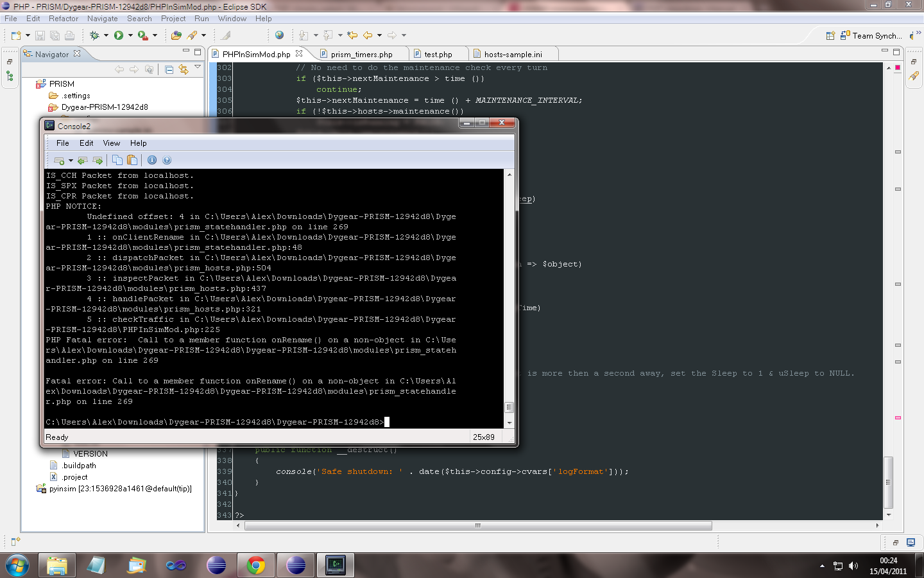Open Console2's Edit menu
The width and height of the screenshot is (924, 578).
pos(87,143)
